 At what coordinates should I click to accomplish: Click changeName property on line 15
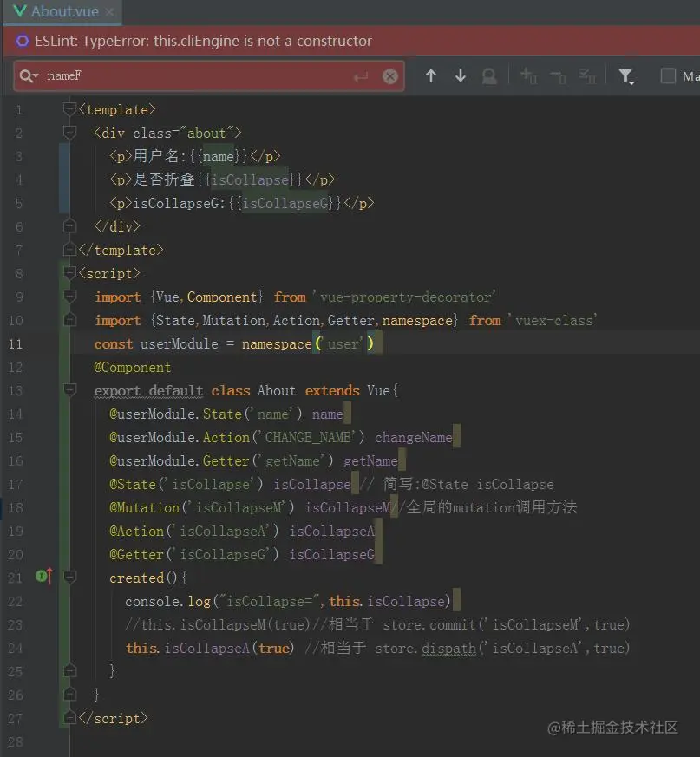pyautogui.click(x=414, y=437)
